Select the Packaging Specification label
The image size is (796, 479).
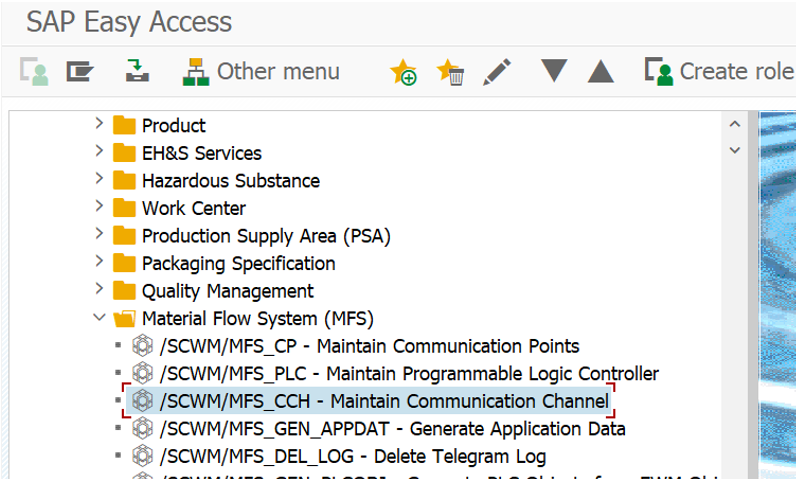[x=239, y=264]
